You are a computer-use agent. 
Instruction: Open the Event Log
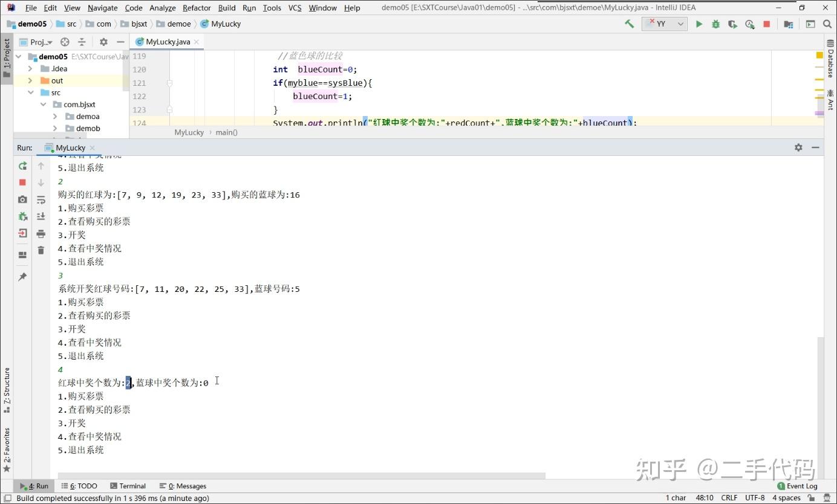point(797,486)
